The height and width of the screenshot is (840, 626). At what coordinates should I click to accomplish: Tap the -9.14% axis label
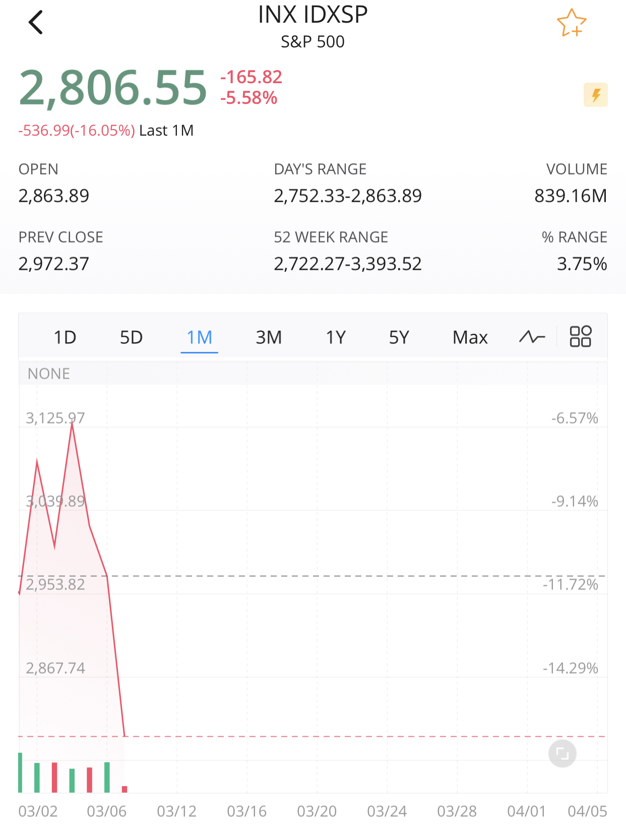click(575, 501)
